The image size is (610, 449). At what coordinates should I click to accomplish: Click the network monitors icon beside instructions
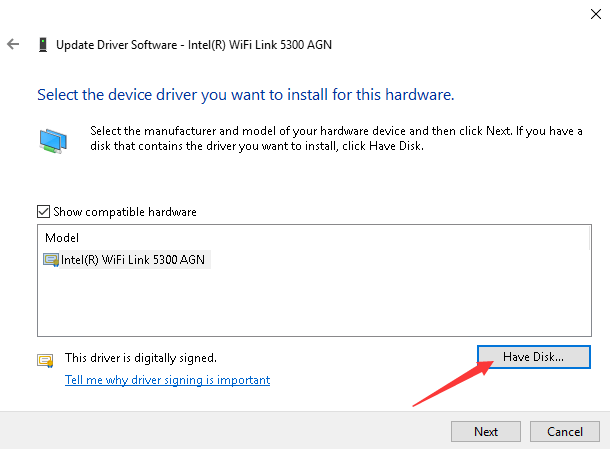(x=53, y=141)
